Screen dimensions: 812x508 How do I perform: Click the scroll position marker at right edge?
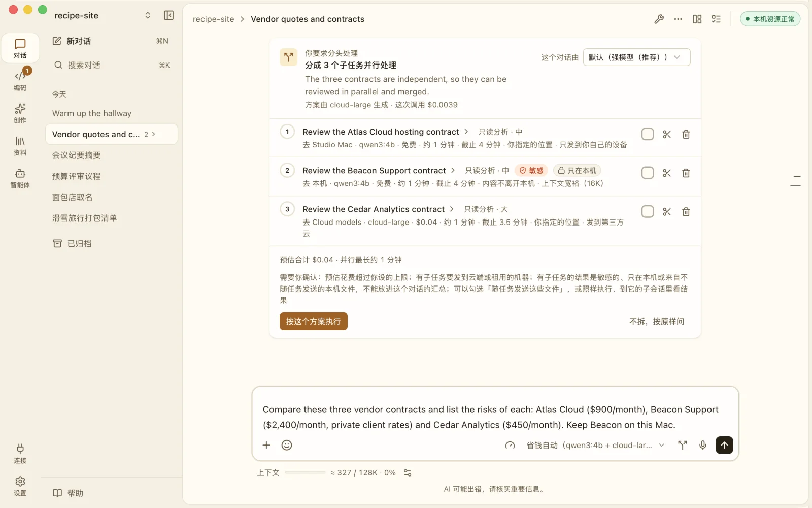click(796, 181)
